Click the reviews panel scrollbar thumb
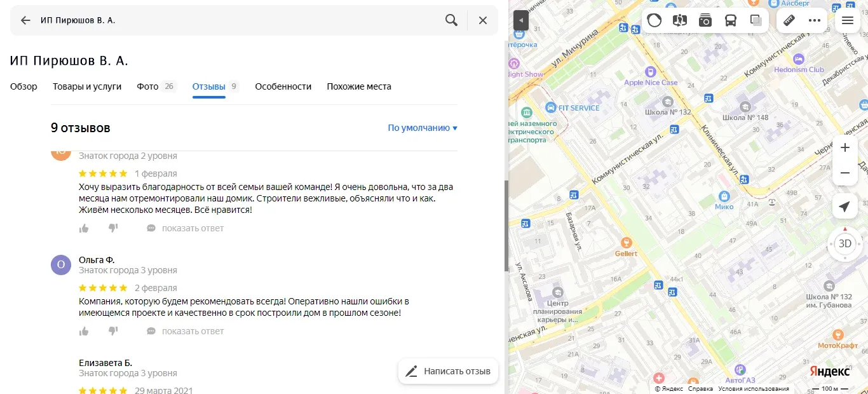Screen dimensions: 868x394 click(x=506, y=226)
